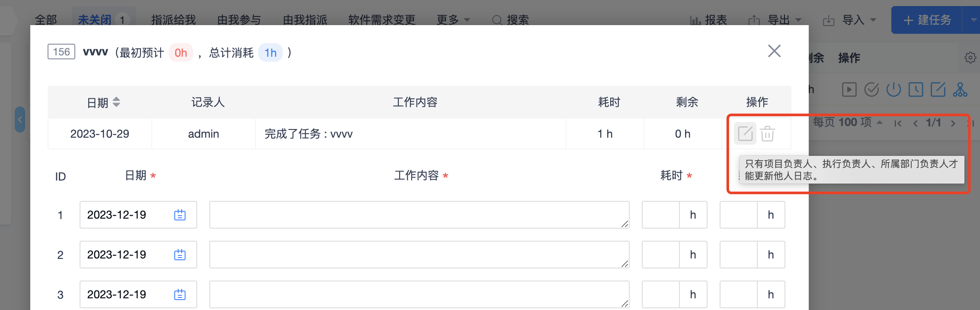Viewport: 980px width, 310px height.
Task: Expand the 更多 dropdown menu
Action: 453,20
